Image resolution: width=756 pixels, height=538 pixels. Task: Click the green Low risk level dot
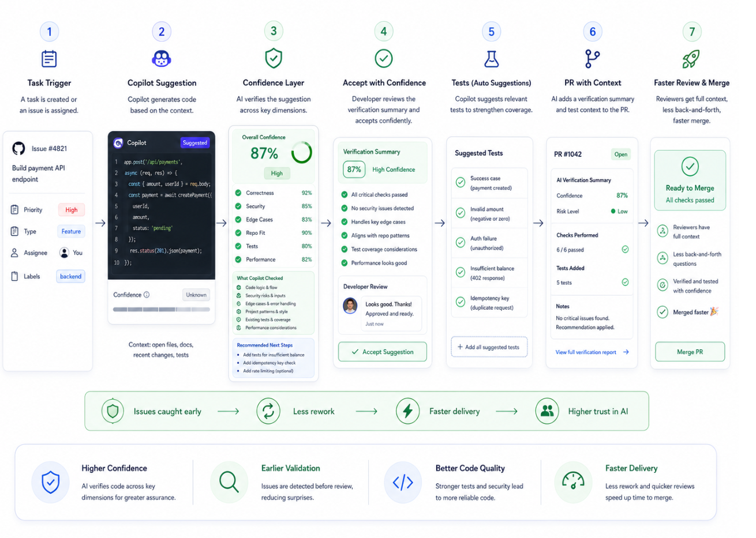[613, 212]
